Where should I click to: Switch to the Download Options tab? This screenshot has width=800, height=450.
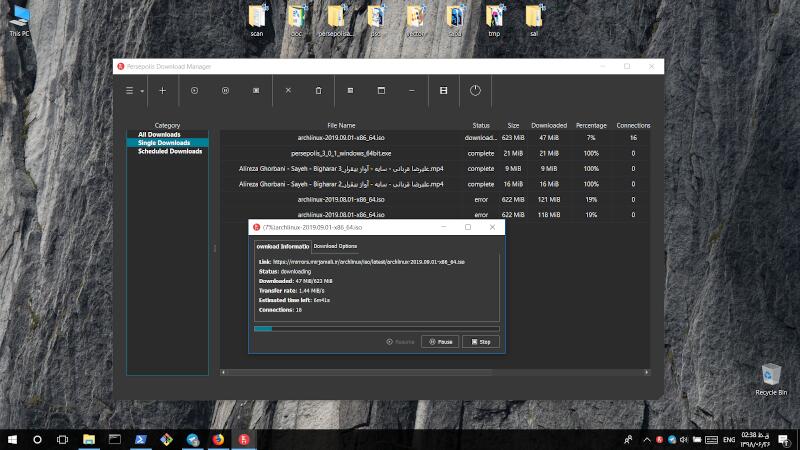[x=335, y=246]
